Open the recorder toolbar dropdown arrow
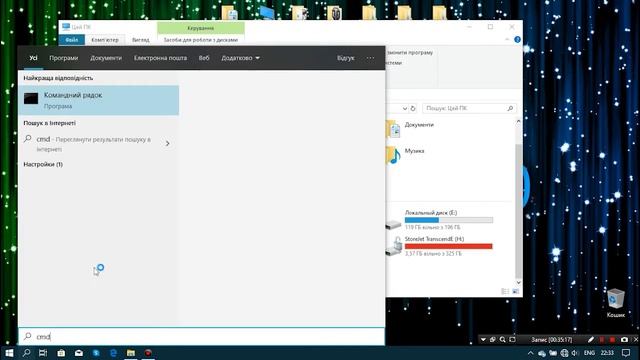This screenshot has height=360, width=640. [x=483, y=340]
